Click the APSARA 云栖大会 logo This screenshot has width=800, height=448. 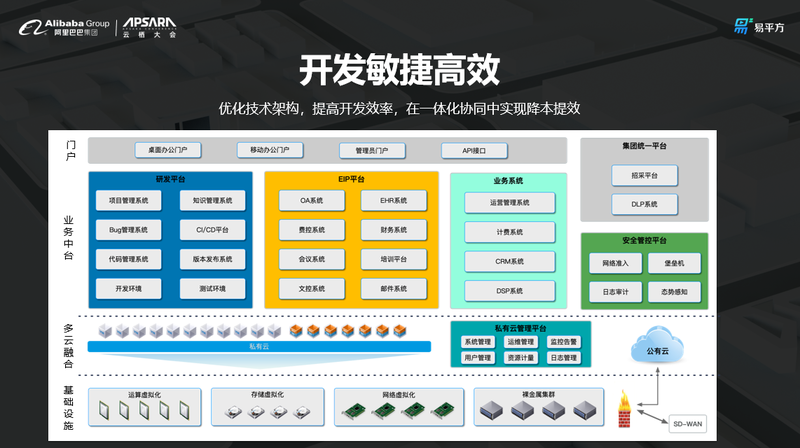(152, 27)
